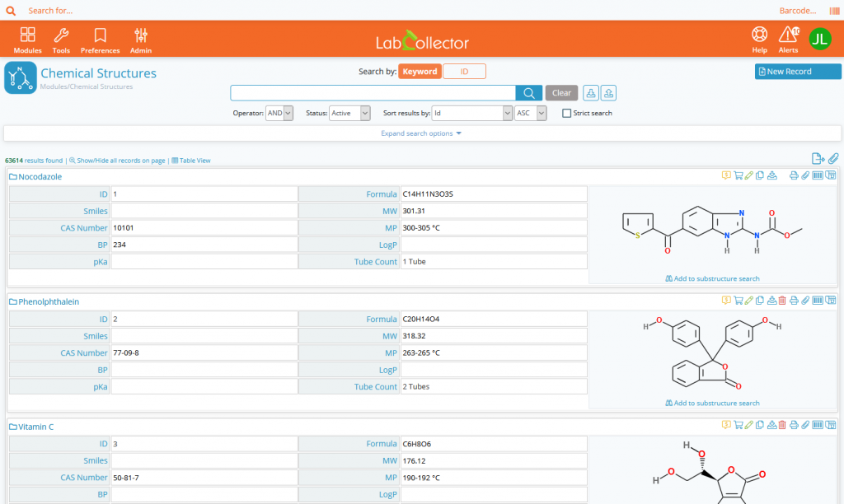This screenshot has height=504, width=844.
Task: Click the LabCollector logo
Action: pos(422,41)
